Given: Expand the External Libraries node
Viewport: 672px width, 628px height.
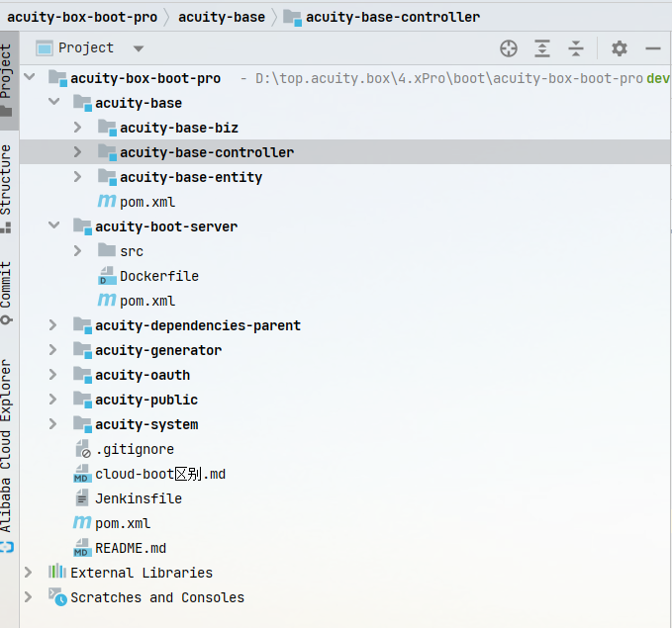Looking at the screenshot, I should pyautogui.click(x=29, y=573).
